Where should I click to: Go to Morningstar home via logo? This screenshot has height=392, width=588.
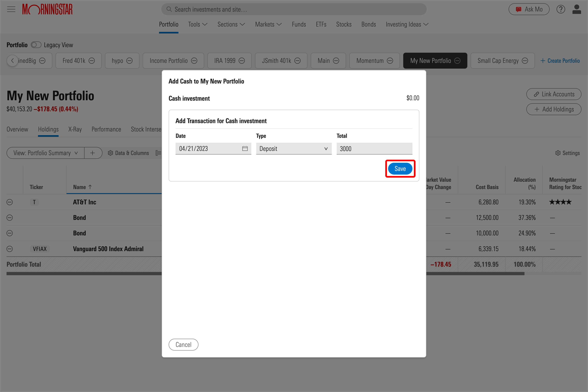pyautogui.click(x=47, y=9)
